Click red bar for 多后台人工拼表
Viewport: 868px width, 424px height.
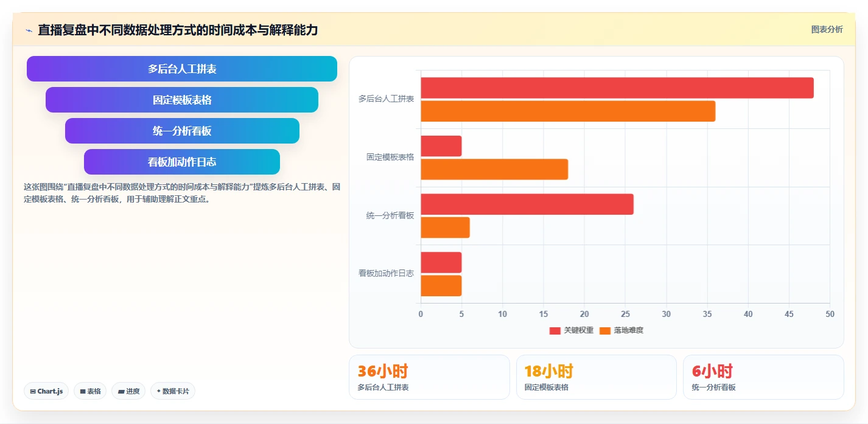click(x=617, y=88)
